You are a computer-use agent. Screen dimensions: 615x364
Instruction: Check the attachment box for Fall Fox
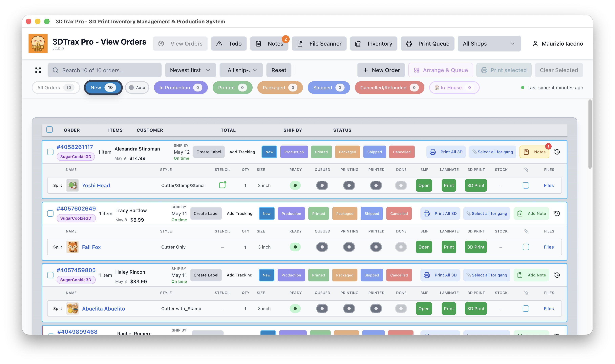tap(525, 247)
